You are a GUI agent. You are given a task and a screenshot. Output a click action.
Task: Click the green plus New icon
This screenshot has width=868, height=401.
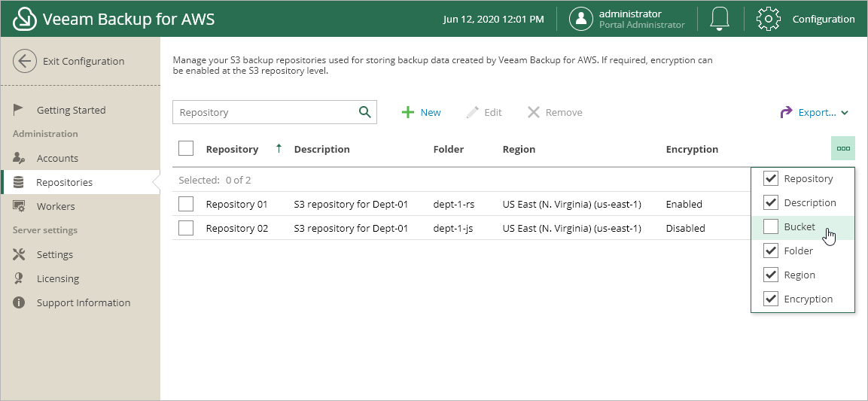[408, 112]
